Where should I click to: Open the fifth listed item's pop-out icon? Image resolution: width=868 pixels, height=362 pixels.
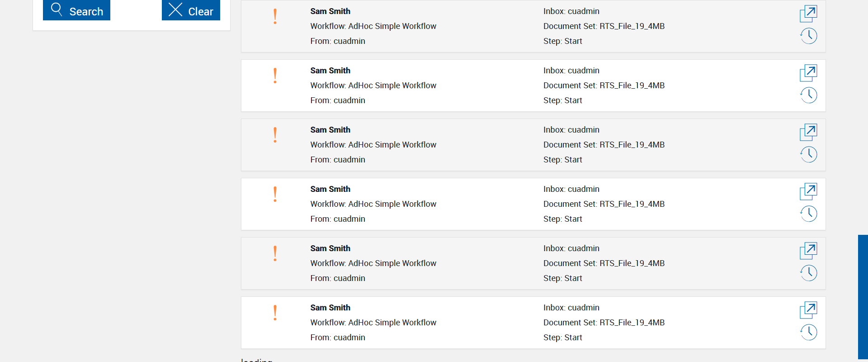click(808, 251)
